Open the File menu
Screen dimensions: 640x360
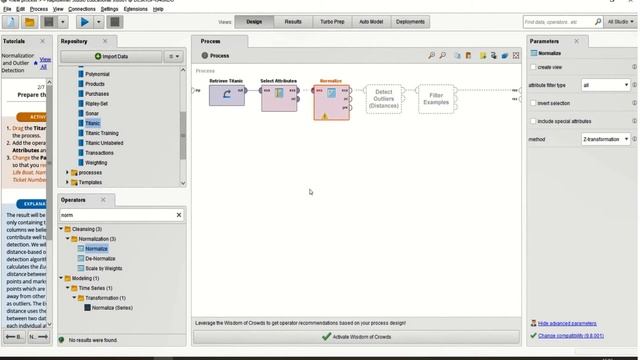7,9
